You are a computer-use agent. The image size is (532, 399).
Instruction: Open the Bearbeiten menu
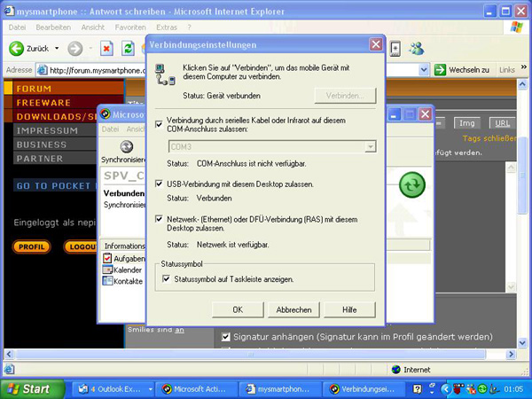pyautogui.click(x=53, y=27)
